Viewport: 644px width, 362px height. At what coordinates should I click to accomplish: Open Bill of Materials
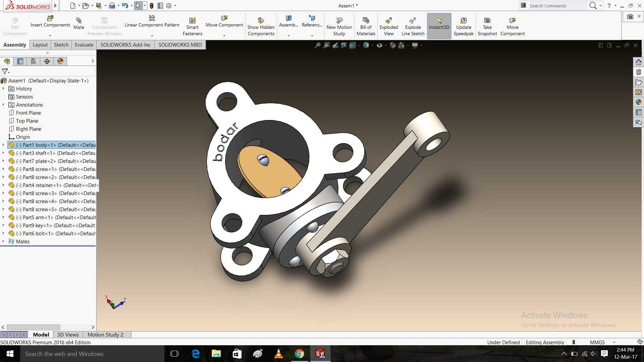pyautogui.click(x=366, y=26)
